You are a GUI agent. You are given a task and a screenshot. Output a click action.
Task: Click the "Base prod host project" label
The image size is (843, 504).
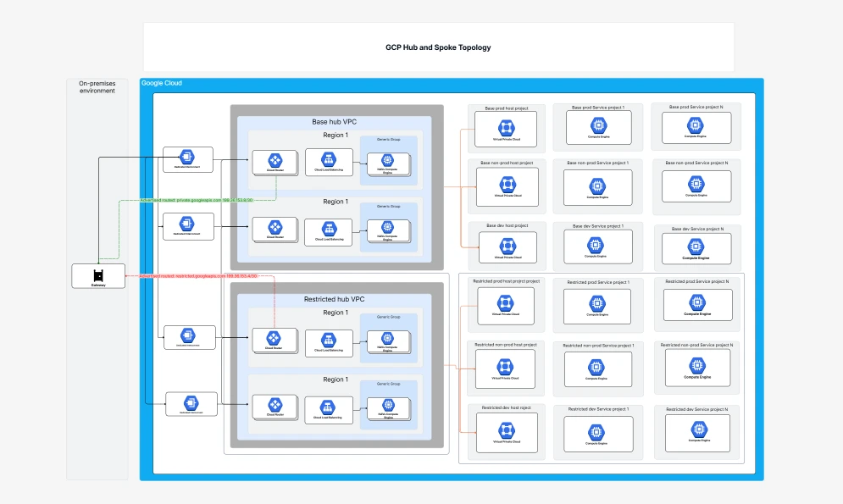[507, 108]
